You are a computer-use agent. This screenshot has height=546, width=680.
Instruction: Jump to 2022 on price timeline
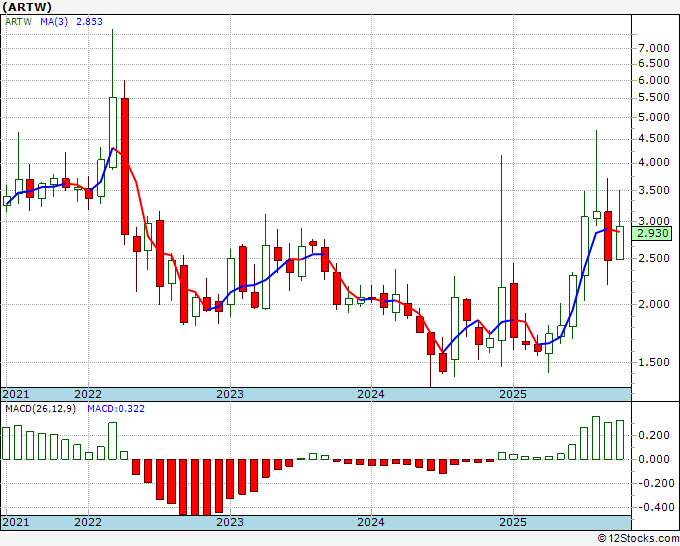pyautogui.click(x=88, y=394)
